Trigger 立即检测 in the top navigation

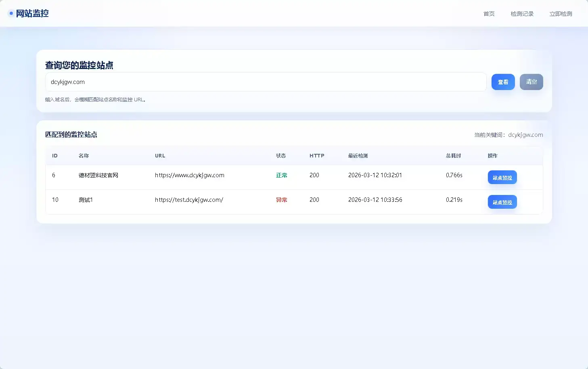[x=561, y=13]
